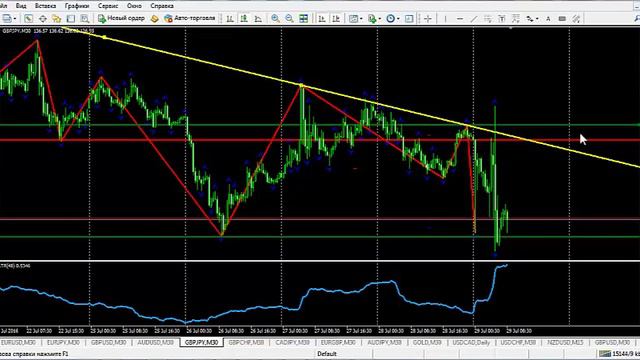Switch to GOLD,M30 chart tab
The height and width of the screenshot is (360, 640).
coord(427,342)
